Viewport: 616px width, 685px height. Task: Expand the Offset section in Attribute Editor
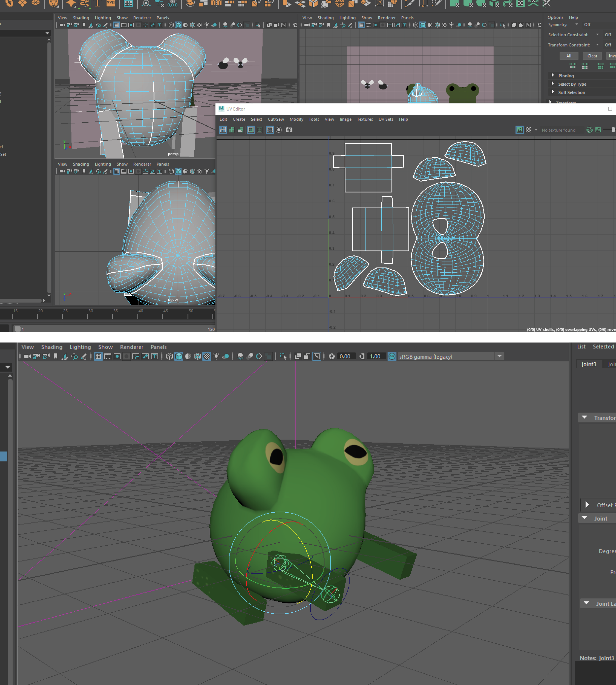click(587, 505)
